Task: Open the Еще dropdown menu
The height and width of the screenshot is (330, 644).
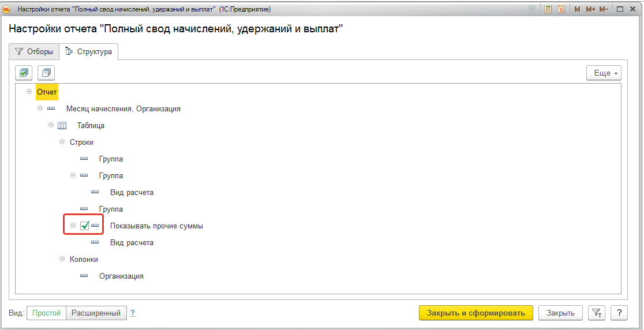Action: point(603,73)
